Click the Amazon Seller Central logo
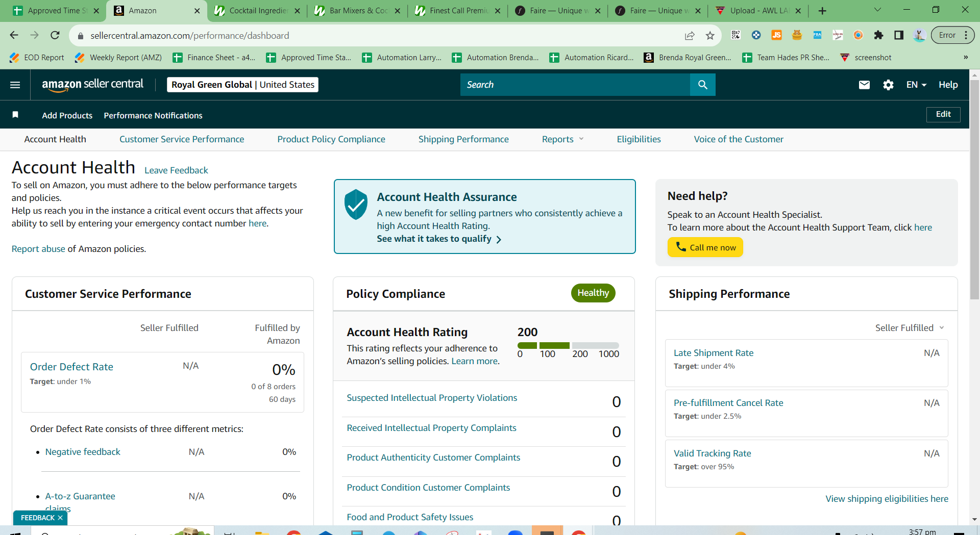The height and width of the screenshot is (535, 980). 92,85
